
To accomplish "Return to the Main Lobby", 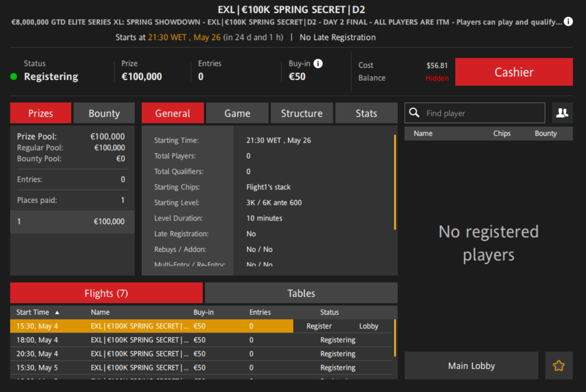I will [x=471, y=366].
